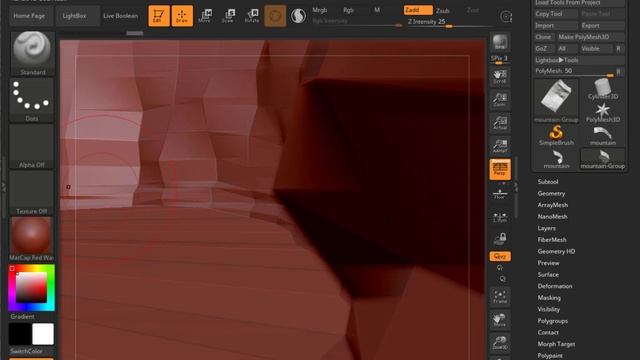Toggle the camera lock icon
The image size is (640, 360).
500,239
